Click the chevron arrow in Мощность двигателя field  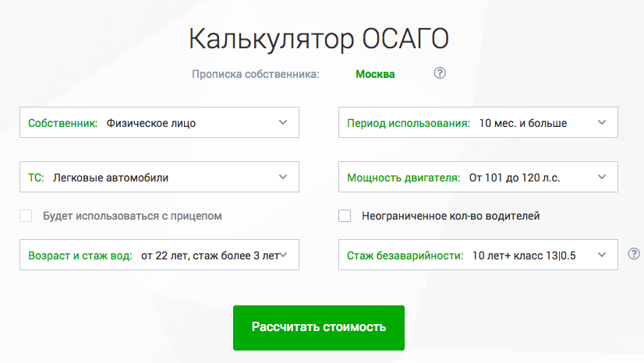coord(601,177)
